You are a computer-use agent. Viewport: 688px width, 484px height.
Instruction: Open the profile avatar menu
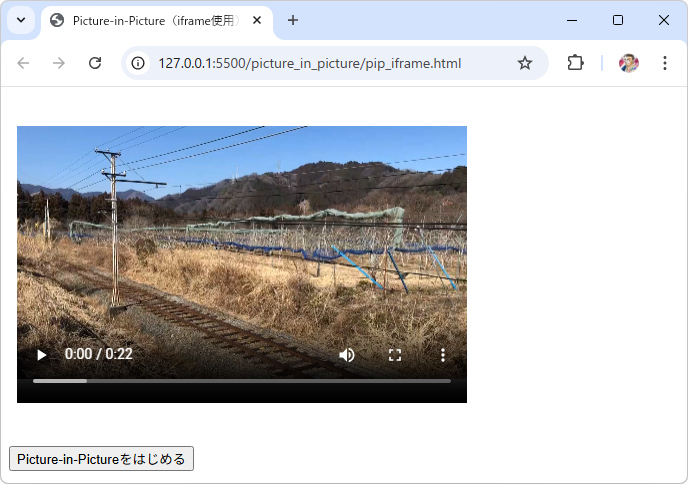pos(629,63)
